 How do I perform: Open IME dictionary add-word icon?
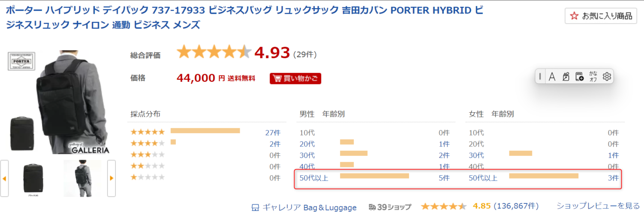579,77
